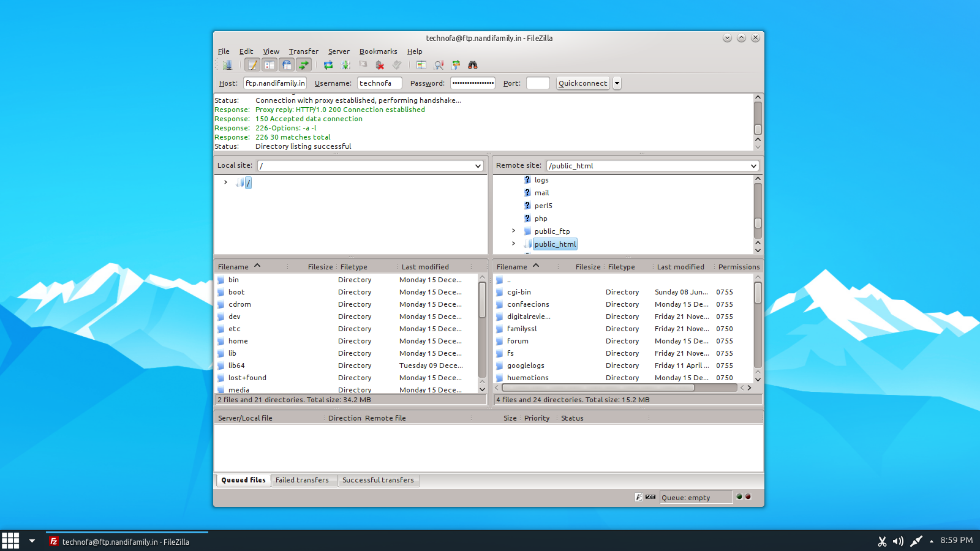Toggle message log display

tap(252, 65)
